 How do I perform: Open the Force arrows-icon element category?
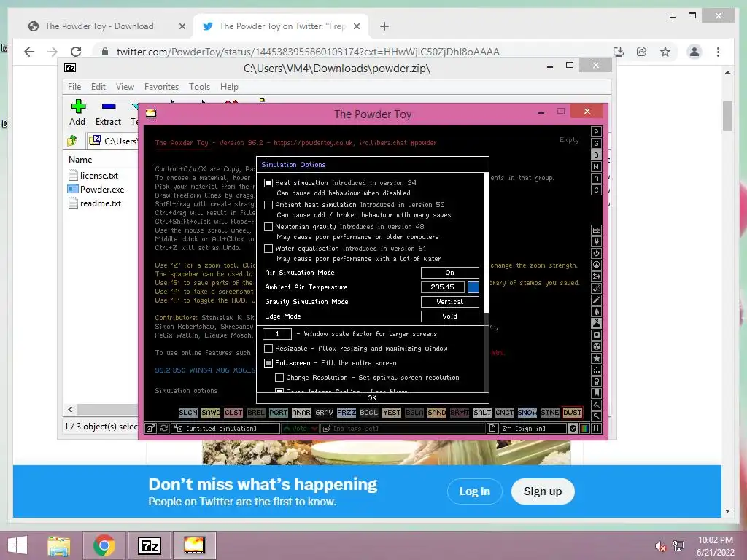(x=596, y=276)
